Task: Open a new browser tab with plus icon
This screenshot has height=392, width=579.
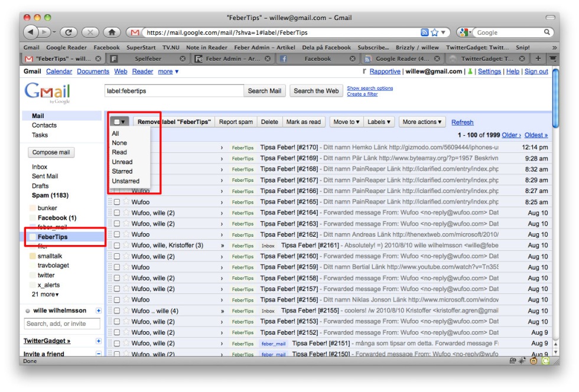Action: (x=538, y=59)
